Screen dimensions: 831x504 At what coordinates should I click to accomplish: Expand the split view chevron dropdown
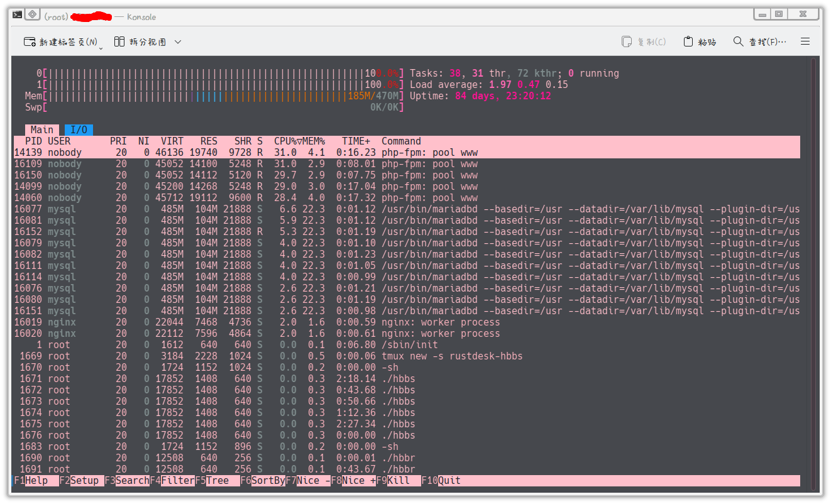[178, 41]
